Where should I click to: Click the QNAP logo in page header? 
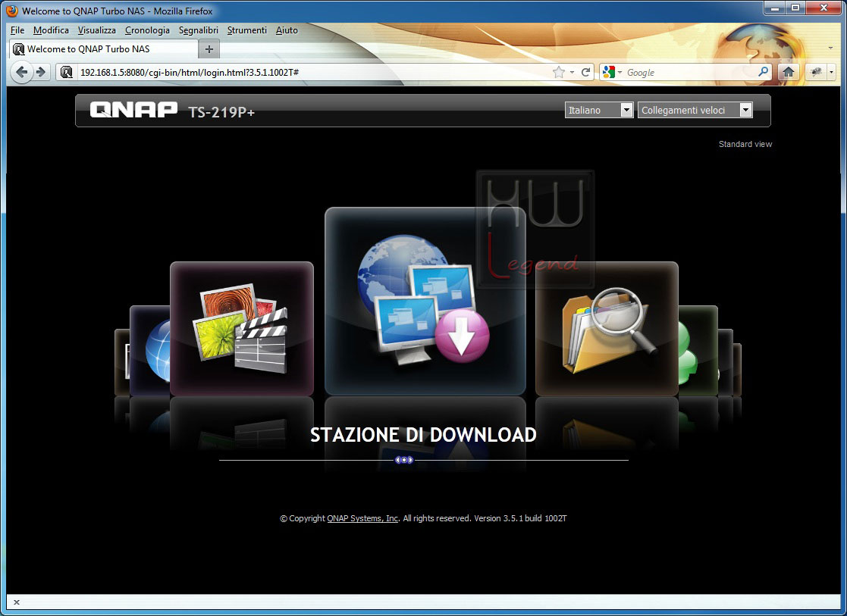click(x=133, y=110)
